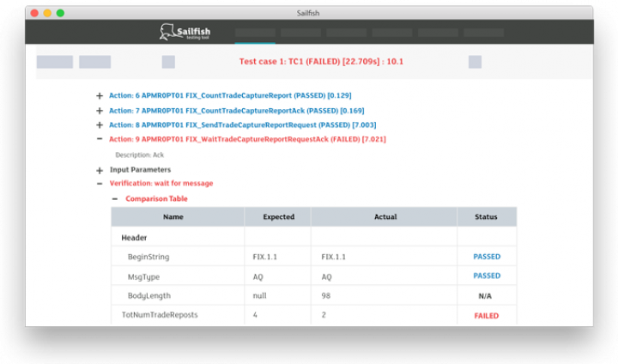Image resolution: width=618 pixels, height=364 pixels.
Task: Click the Name column header
Action: point(178,216)
